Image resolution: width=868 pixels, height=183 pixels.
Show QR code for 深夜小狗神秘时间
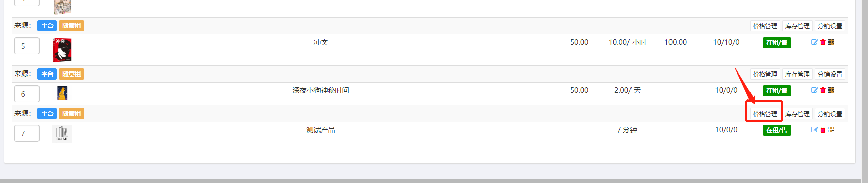pos(831,90)
